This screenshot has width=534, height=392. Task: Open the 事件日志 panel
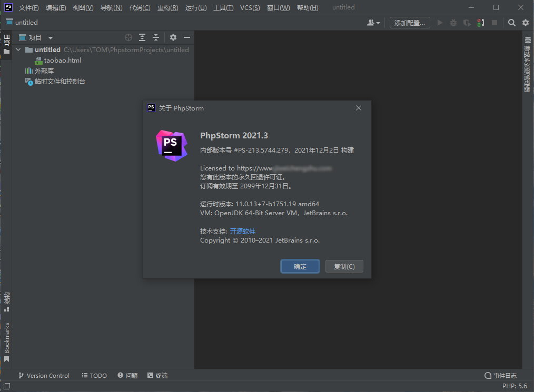501,375
